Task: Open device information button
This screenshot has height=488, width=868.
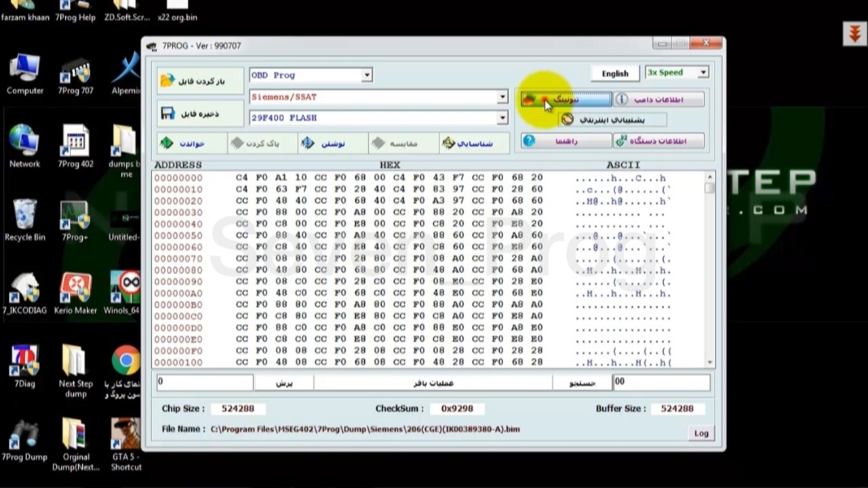Action: click(658, 141)
